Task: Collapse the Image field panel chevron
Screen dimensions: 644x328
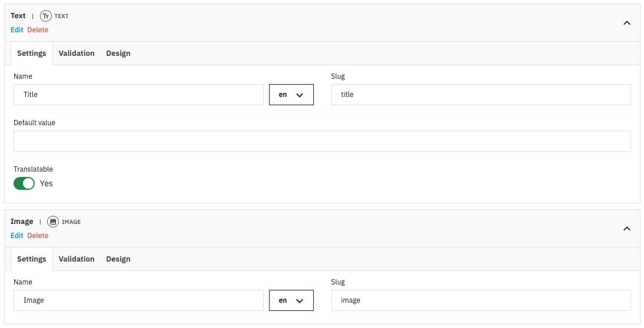Action: [x=627, y=229]
